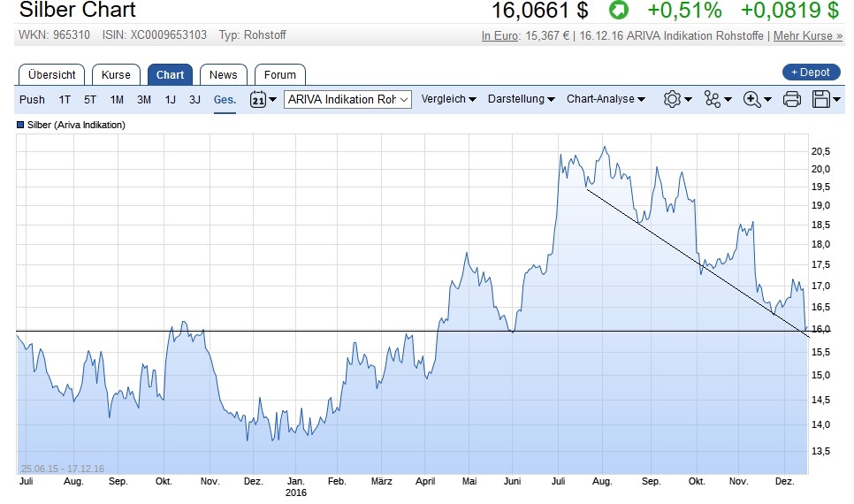The width and height of the screenshot is (854, 504).
Task: Print the chart with printer icon
Action: click(791, 99)
